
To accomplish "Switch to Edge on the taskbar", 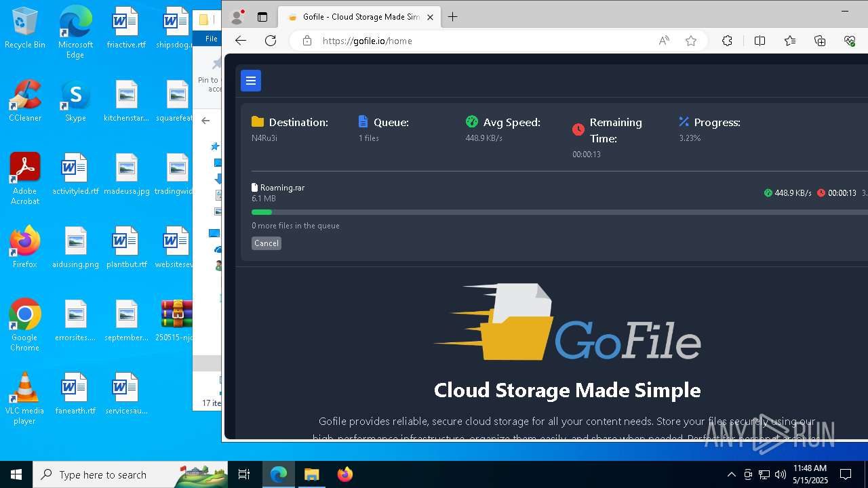I will click(x=279, y=474).
